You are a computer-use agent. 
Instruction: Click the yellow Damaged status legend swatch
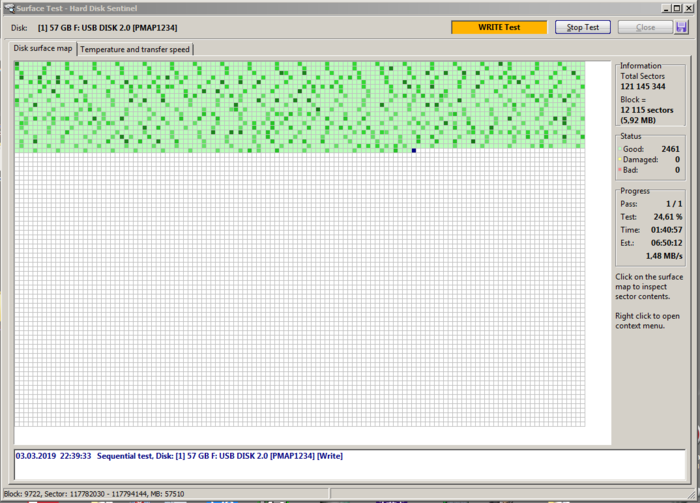[x=620, y=159]
